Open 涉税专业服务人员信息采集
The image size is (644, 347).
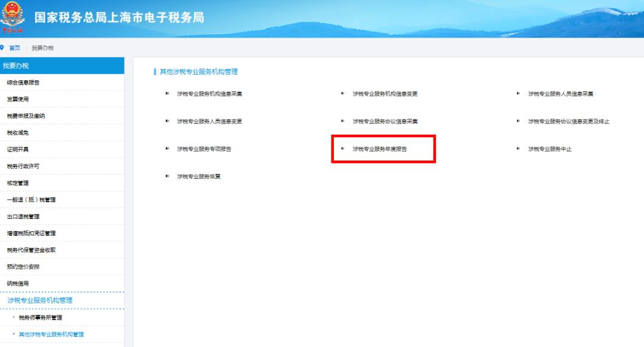pos(561,94)
